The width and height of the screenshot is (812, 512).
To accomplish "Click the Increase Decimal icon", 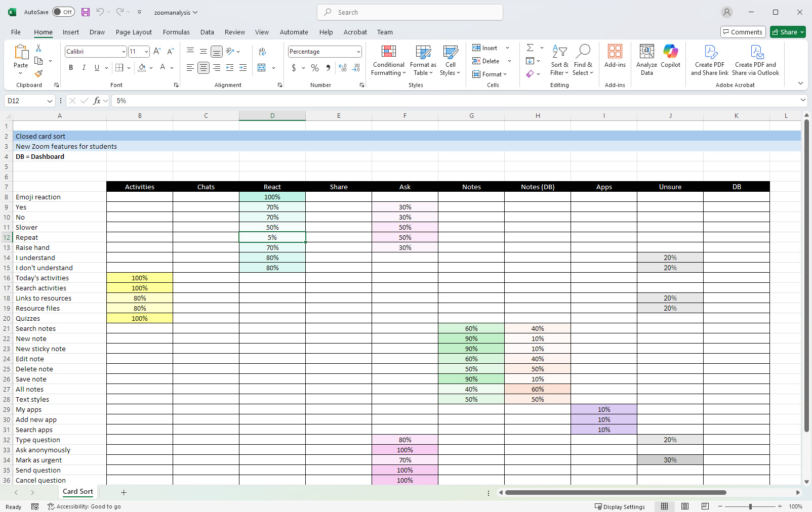I will click(343, 68).
